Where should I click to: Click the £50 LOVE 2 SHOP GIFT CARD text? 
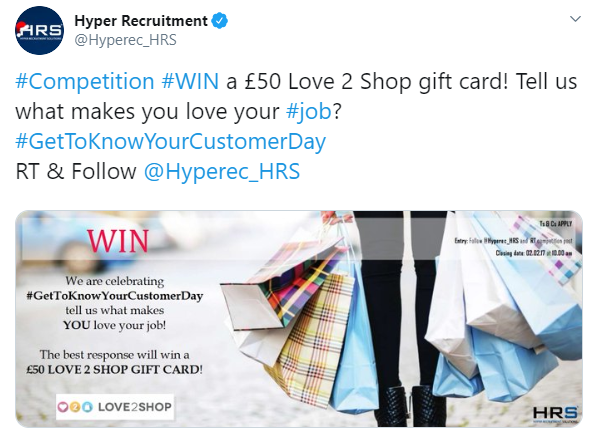[x=114, y=369]
